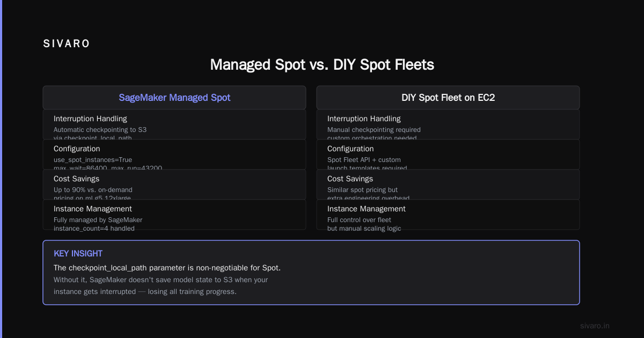Click 'but manual scaling logic' text
644x338 pixels.
(x=364, y=229)
